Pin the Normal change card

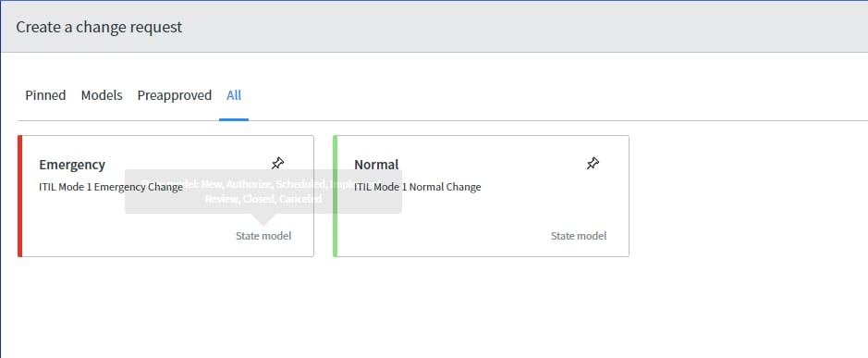pyautogui.click(x=593, y=164)
